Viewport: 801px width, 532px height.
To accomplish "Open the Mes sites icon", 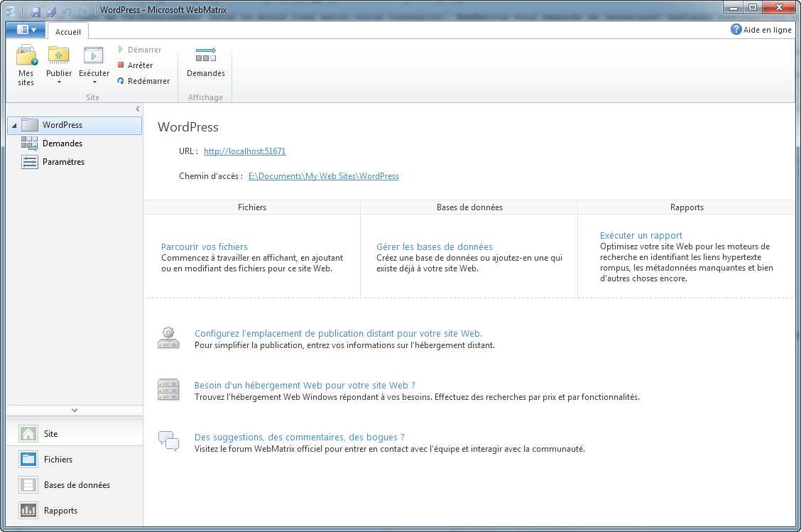I will tap(26, 56).
